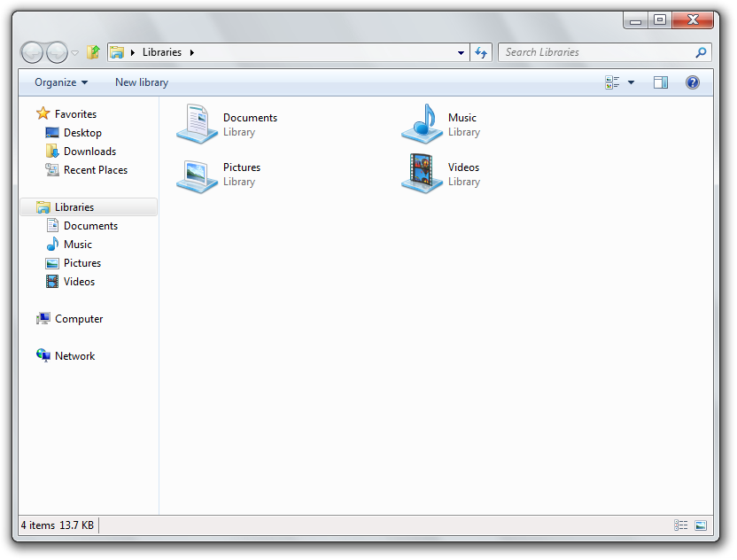Select Downloads under Favorites
737x560 pixels.
pyautogui.click(x=89, y=152)
